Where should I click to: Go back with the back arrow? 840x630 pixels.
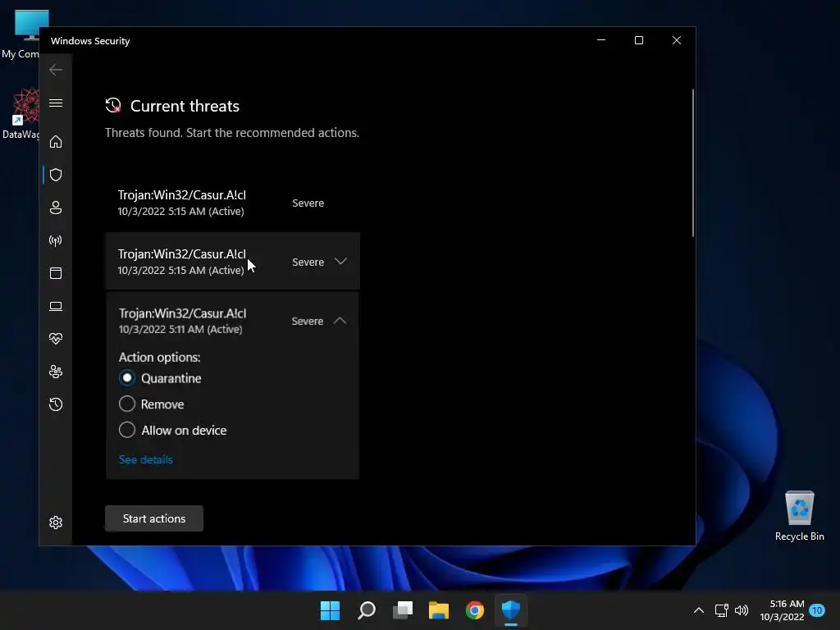coord(56,70)
